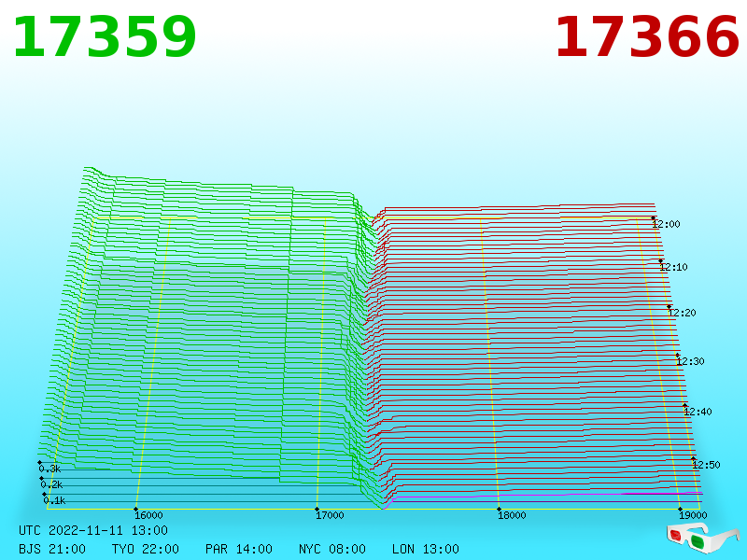The height and width of the screenshot is (560, 747).
Task: Click the UTC 2022-11-11 13:00 timestamp
Action: click(93, 530)
